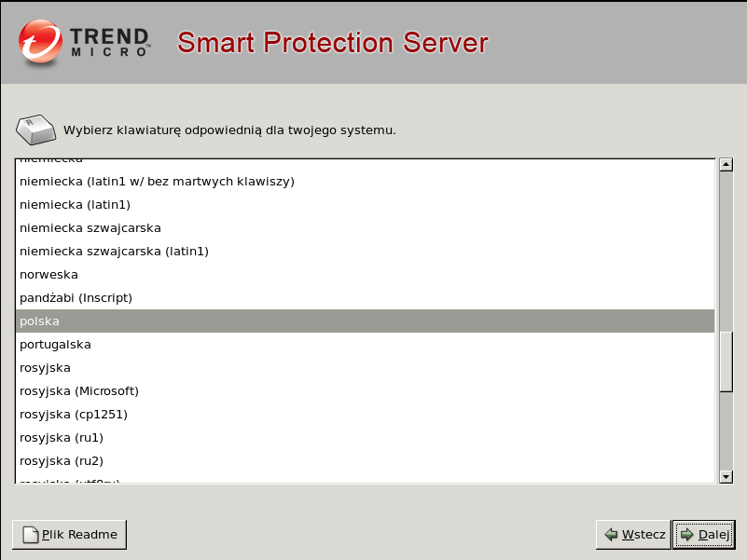Image resolution: width=747 pixels, height=560 pixels.
Task: Click the Dalej next button
Action: pyautogui.click(x=704, y=534)
